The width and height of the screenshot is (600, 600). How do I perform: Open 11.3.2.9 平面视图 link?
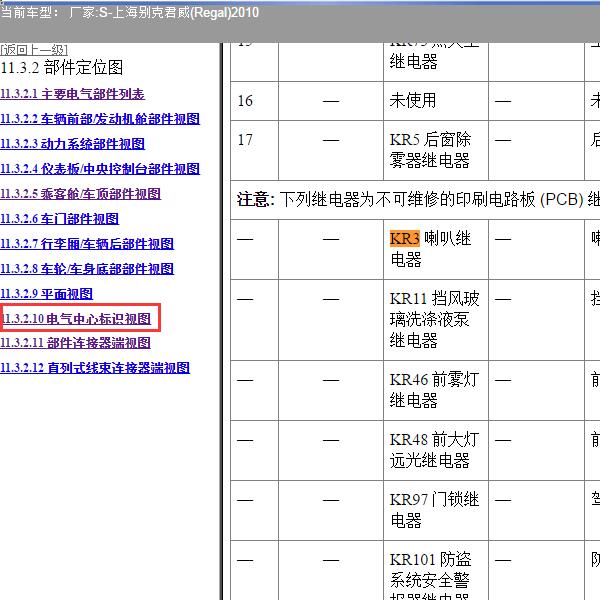click(46, 294)
